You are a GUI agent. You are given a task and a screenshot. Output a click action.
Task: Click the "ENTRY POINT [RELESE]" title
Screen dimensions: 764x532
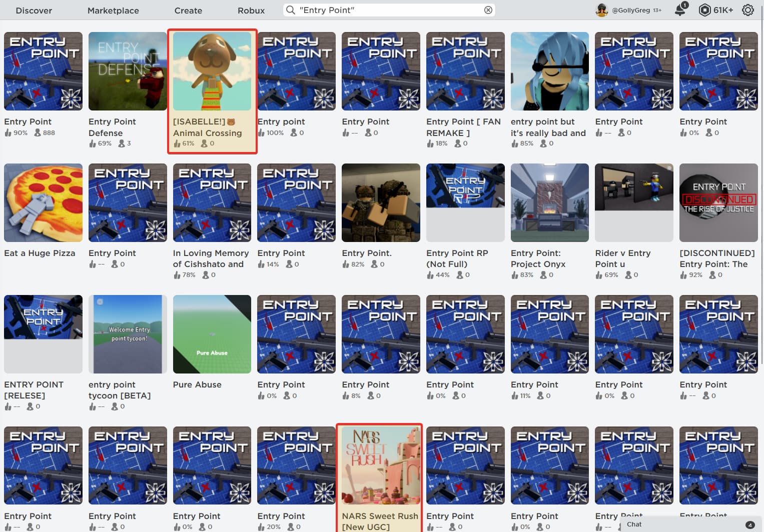34,390
